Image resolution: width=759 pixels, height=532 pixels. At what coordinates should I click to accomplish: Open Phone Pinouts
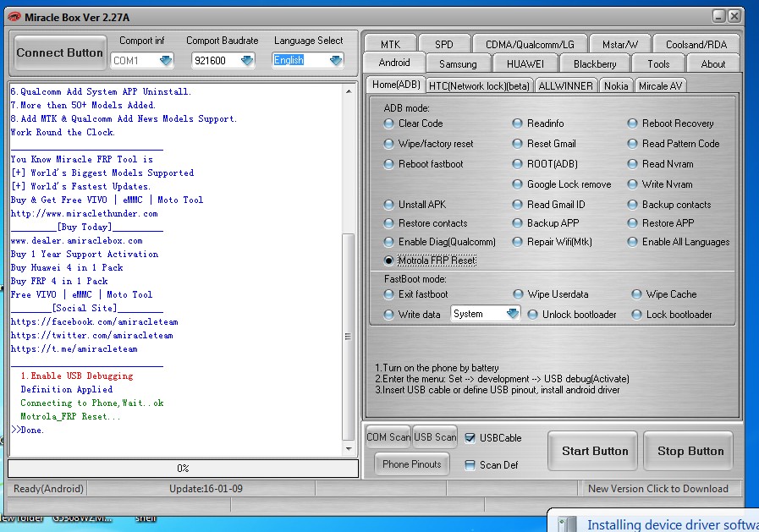[x=412, y=464]
